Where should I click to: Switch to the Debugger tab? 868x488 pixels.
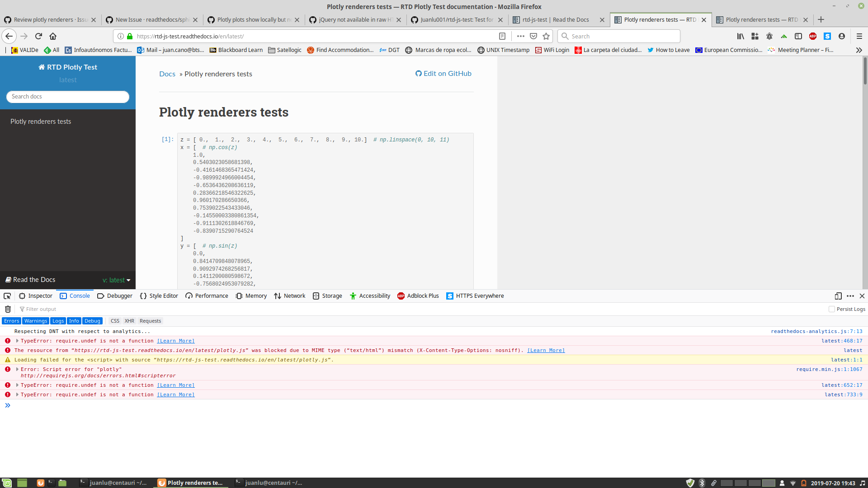pos(115,296)
